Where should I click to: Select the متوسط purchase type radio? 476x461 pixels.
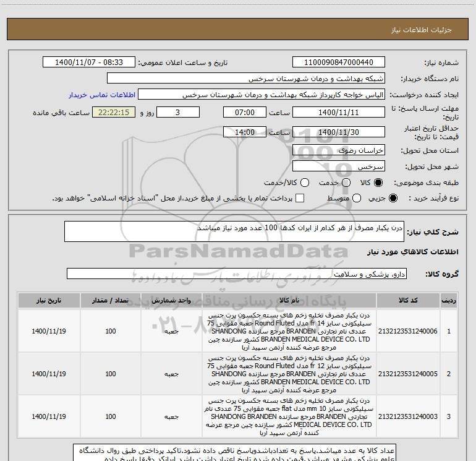(357, 198)
